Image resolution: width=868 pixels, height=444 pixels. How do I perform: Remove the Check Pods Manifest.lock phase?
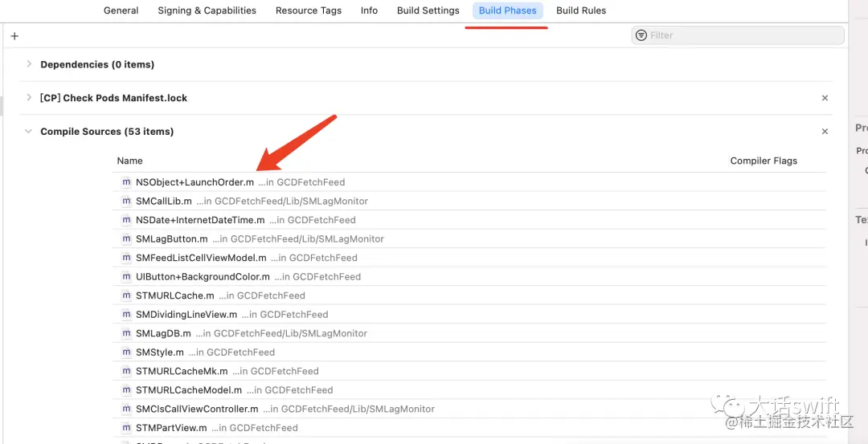pos(825,98)
